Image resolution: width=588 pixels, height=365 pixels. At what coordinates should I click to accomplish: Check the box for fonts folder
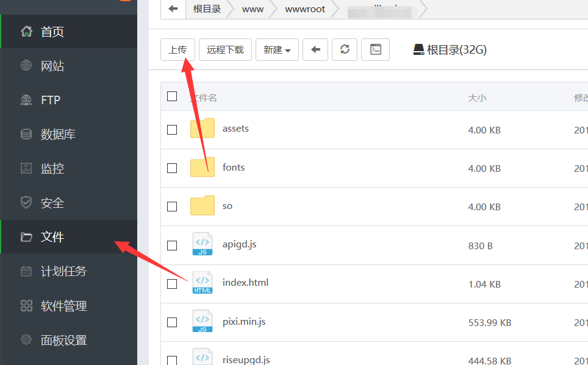[172, 168]
